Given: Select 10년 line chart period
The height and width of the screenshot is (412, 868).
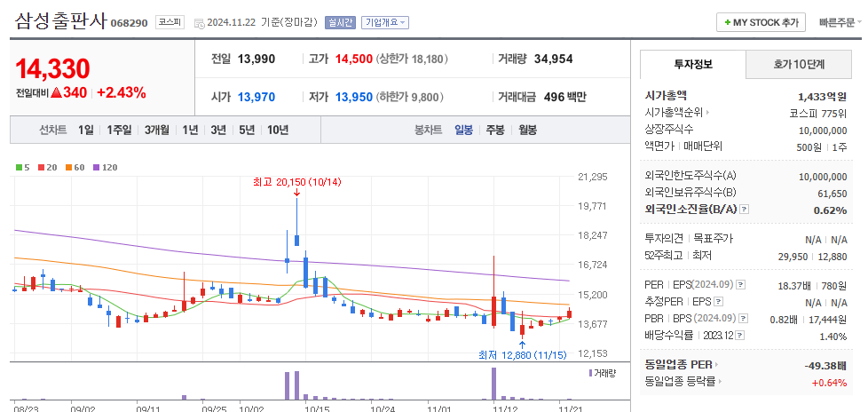Looking at the screenshot, I should [278, 131].
